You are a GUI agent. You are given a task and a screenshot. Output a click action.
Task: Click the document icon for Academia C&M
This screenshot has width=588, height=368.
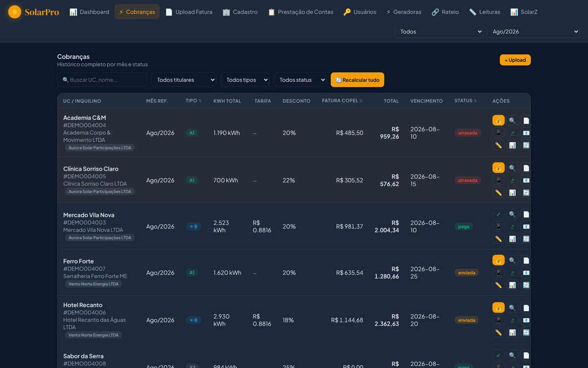click(x=526, y=120)
